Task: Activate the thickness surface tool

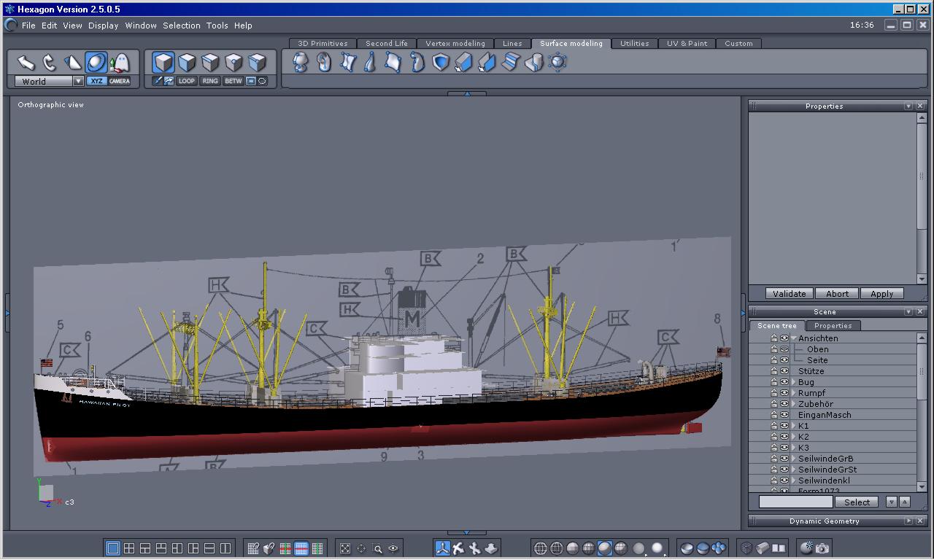Action: coord(464,62)
